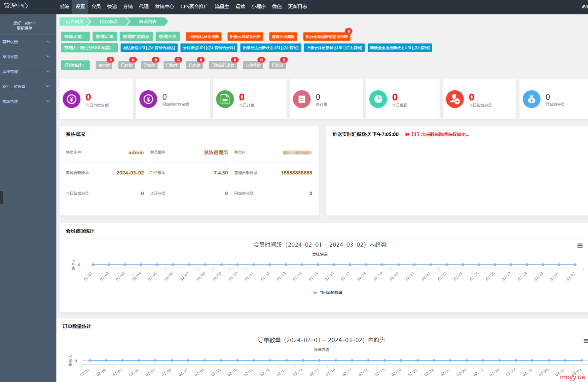Screen dimensions: 588x382
Task: Open the 系统 top menu
Action: point(64,7)
